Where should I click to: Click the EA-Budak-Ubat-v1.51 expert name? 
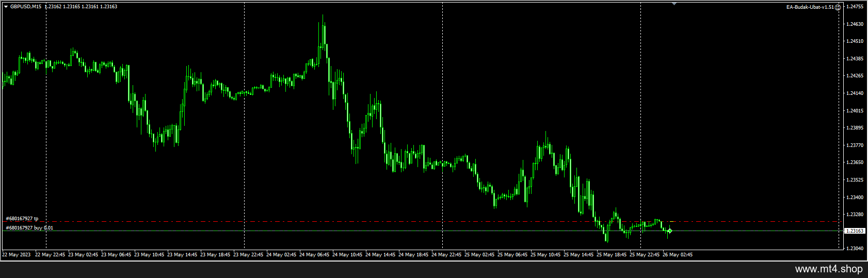click(810, 7)
